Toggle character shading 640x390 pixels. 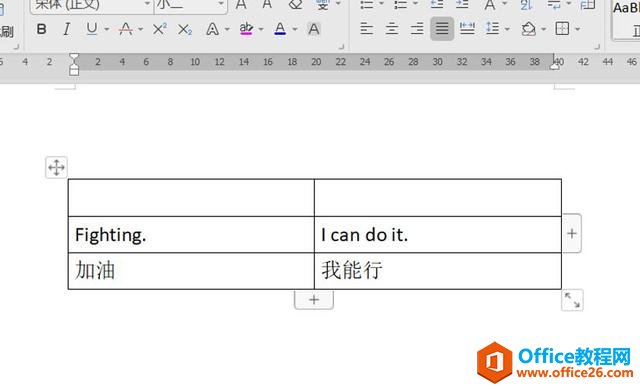[x=313, y=29]
